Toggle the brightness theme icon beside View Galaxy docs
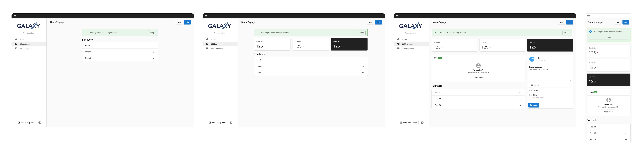The image size is (644, 143). pos(40,123)
